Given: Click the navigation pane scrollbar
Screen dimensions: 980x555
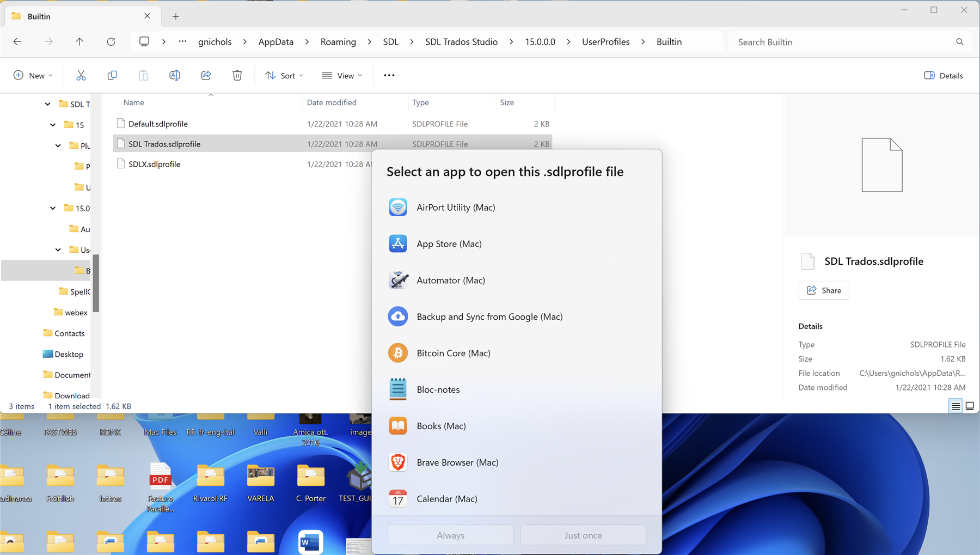Looking at the screenshot, I should coord(96,283).
